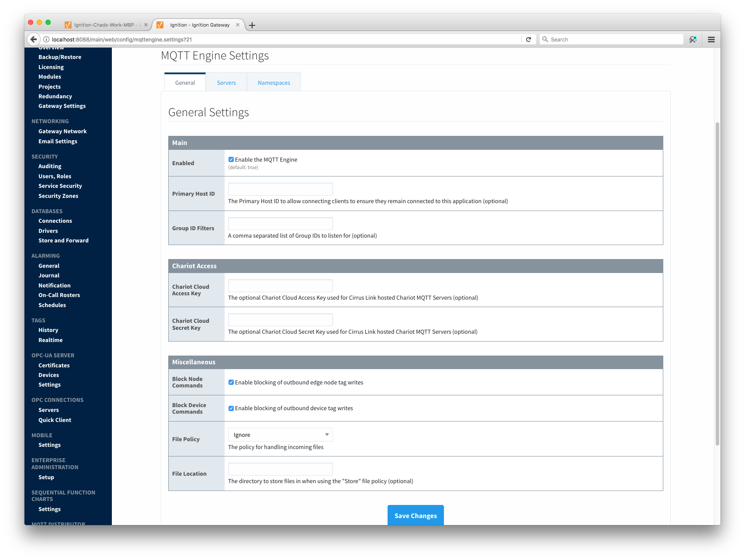Go to Email Settings under Networking
The image size is (745, 560).
tap(58, 142)
